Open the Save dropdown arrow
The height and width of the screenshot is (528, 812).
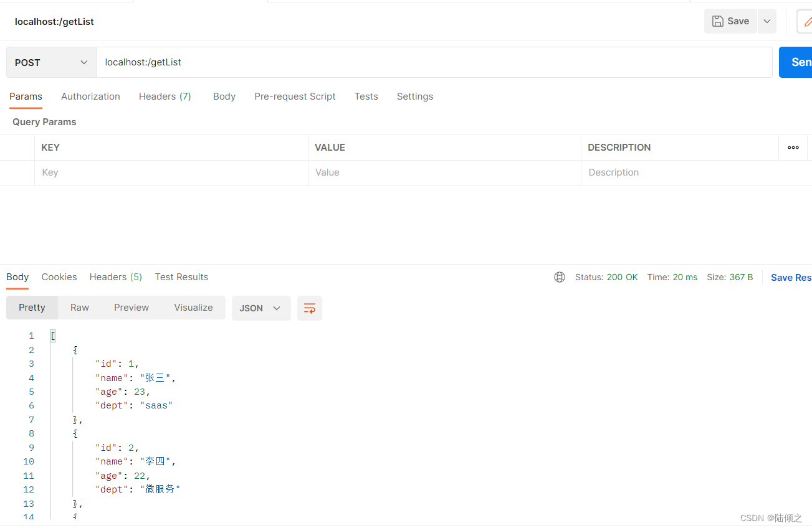[x=767, y=21]
